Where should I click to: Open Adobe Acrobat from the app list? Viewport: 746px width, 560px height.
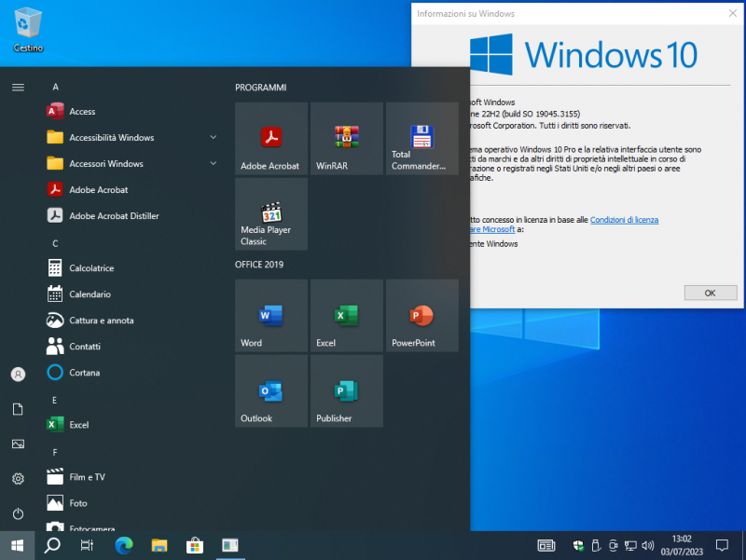point(132,190)
